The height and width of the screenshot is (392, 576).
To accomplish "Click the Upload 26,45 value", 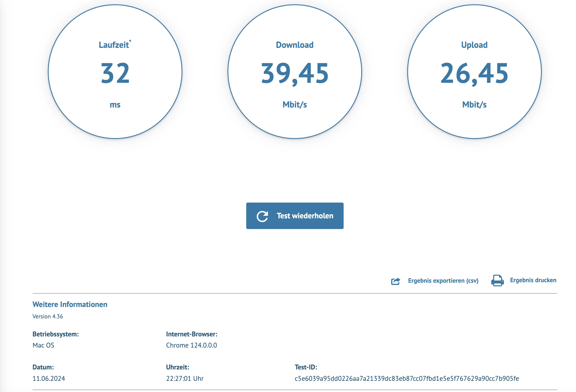I will (x=474, y=73).
